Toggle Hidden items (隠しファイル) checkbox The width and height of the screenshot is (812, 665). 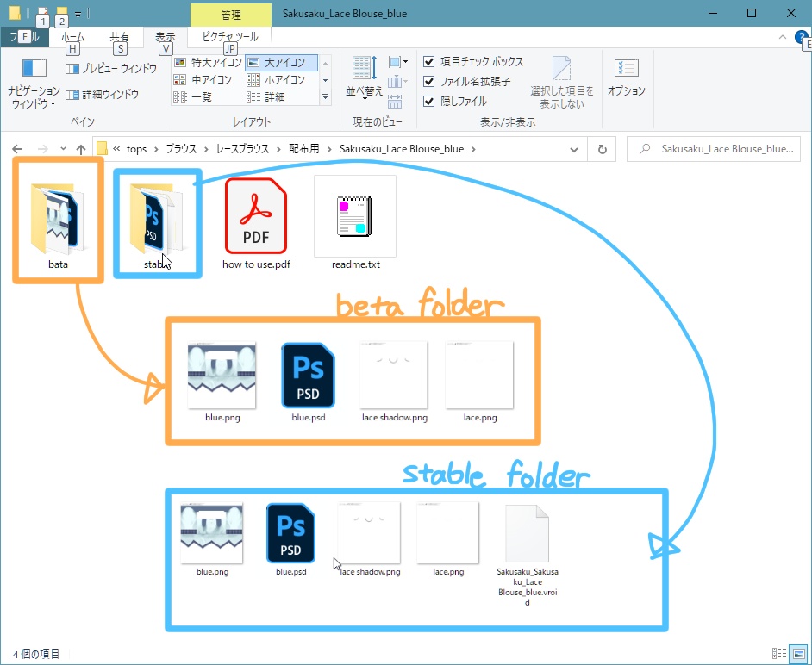pos(455,101)
